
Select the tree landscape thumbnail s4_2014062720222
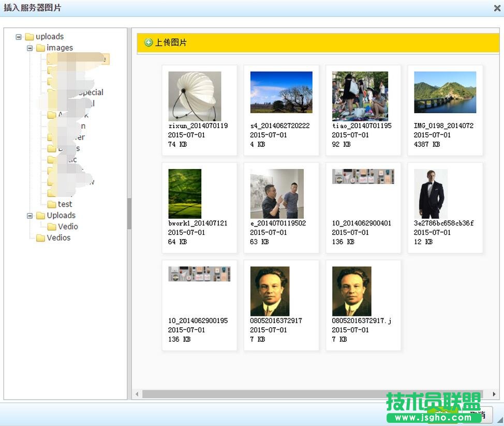pyautogui.click(x=281, y=92)
